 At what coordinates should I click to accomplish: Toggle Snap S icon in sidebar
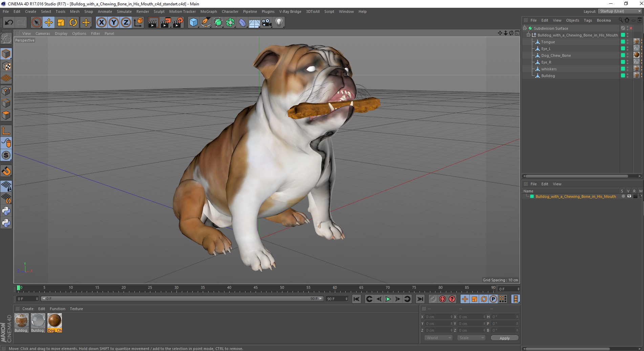(x=6, y=155)
